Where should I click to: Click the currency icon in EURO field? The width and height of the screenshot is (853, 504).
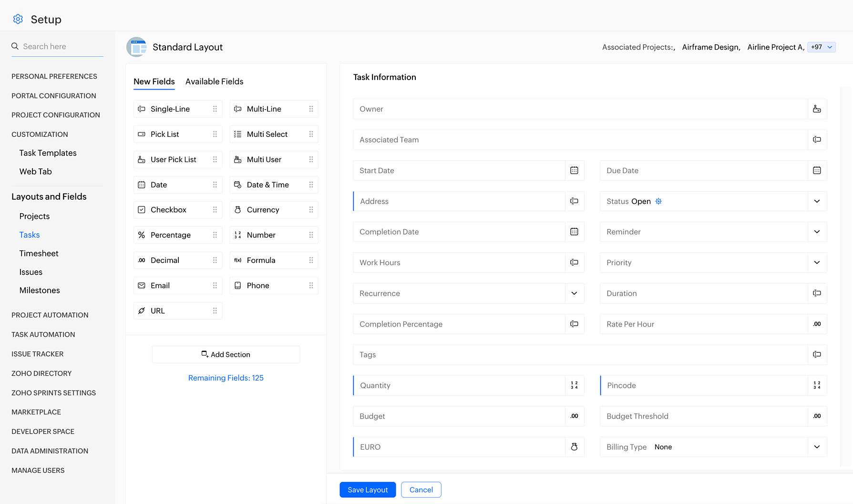pos(574,447)
